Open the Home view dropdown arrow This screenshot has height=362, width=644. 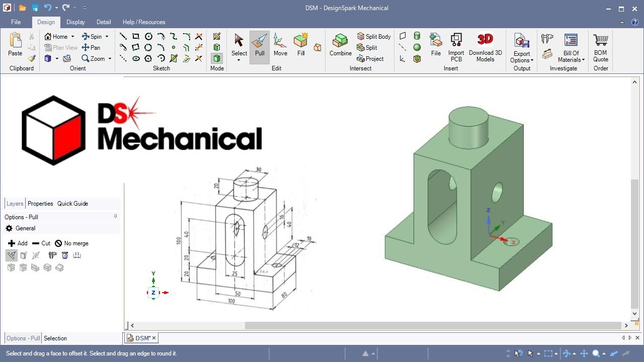(72, 37)
